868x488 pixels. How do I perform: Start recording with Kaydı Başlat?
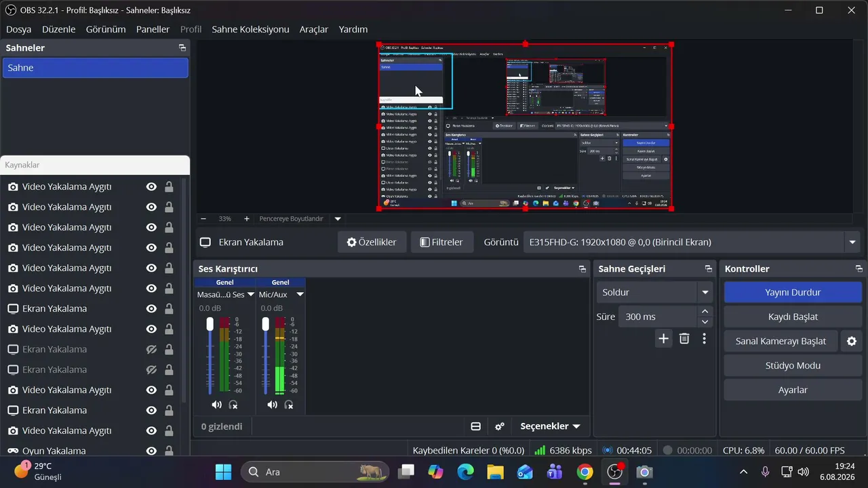[793, 317]
